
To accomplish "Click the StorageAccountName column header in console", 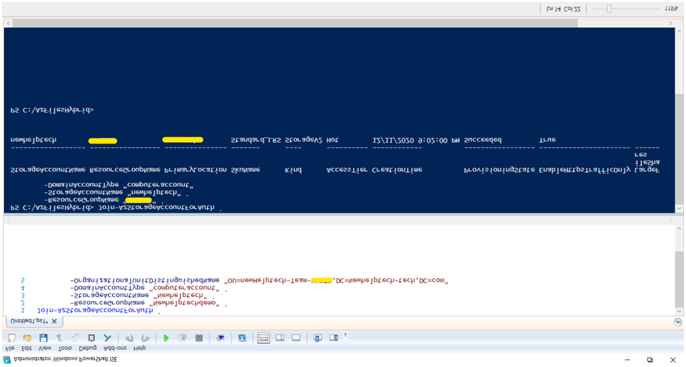I will [47, 170].
